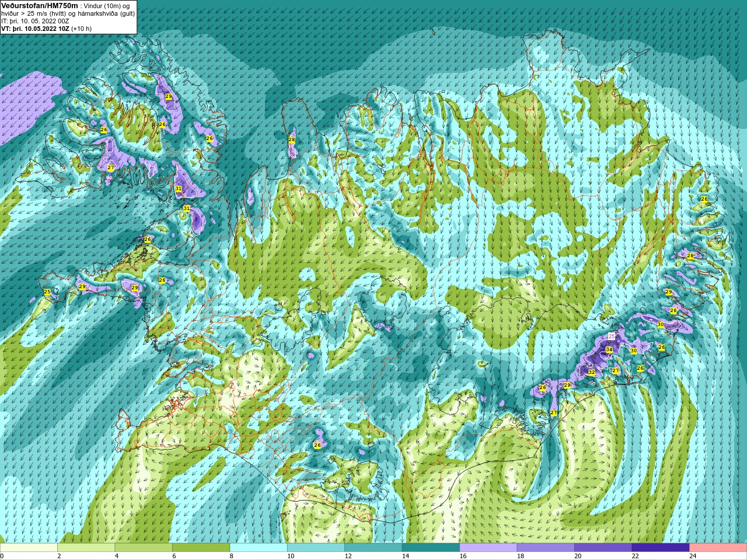Select the 6–8 m/s olive green swatch
Image resolution: width=747 pixels, height=560 pixels.
click(201, 548)
